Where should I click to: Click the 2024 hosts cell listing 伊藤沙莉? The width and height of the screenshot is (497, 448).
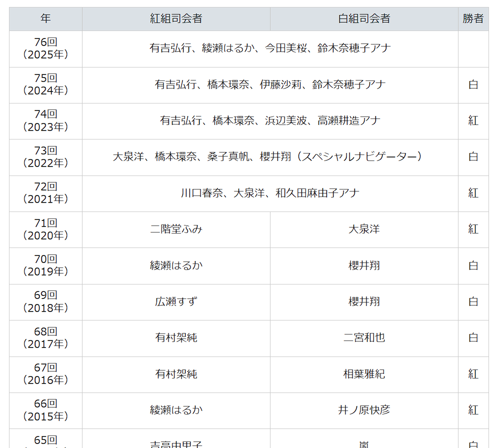pyautogui.click(x=270, y=84)
